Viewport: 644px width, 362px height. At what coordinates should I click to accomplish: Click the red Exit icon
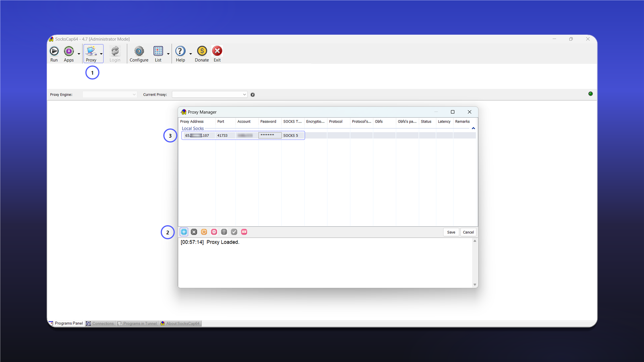tap(217, 51)
